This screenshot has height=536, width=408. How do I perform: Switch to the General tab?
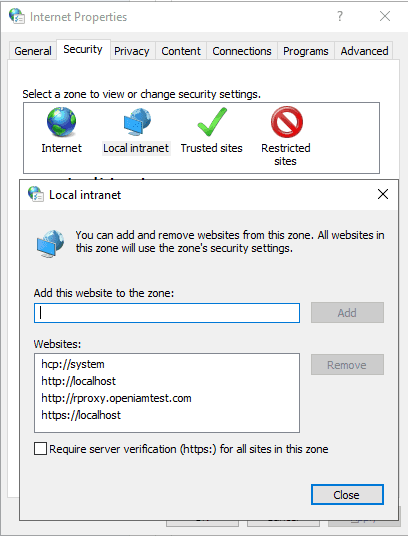pyautogui.click(x=33, y=51)
